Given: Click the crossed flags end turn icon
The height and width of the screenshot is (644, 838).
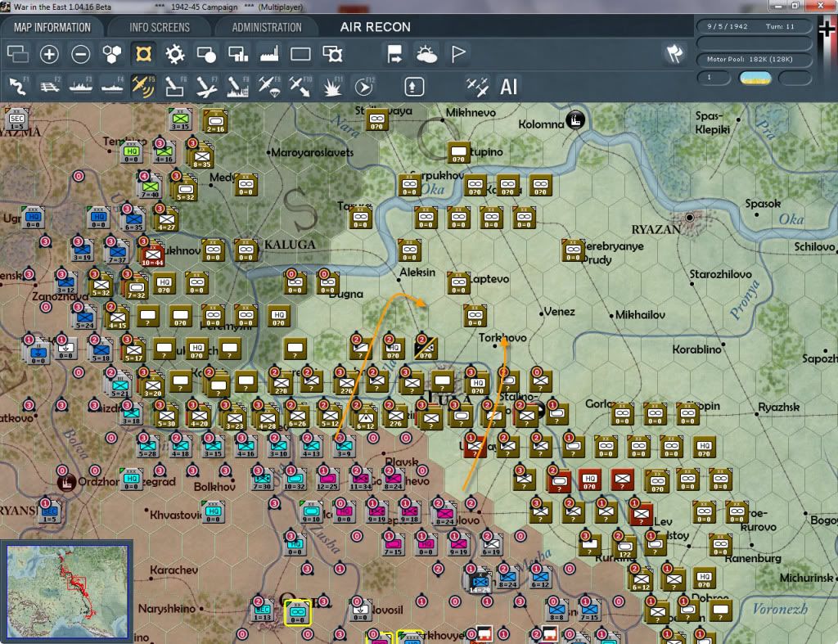Looking at the screenshot, I should [x=674, y=53].
